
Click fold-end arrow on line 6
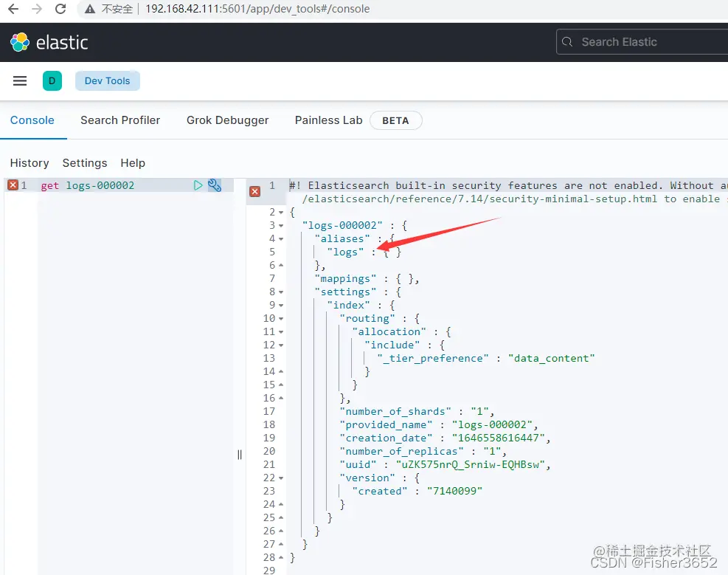[281, 265]
